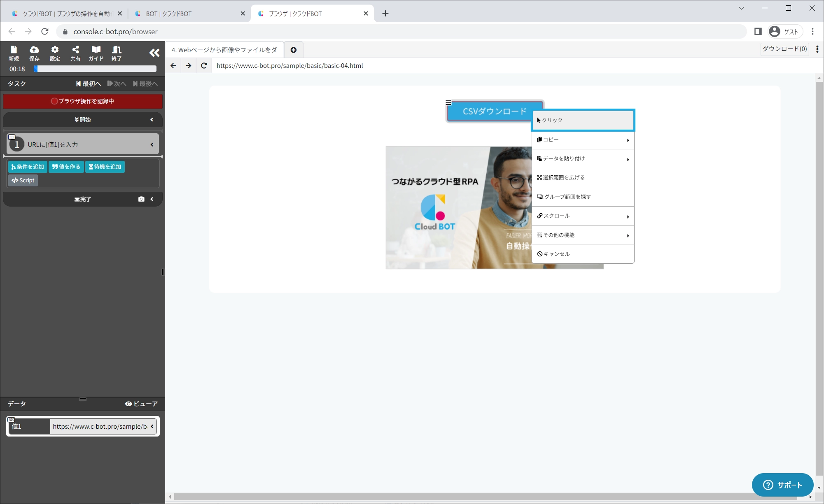
Task: Collapse the sidebar with the double-chevron icon
Action: (154, 53)
